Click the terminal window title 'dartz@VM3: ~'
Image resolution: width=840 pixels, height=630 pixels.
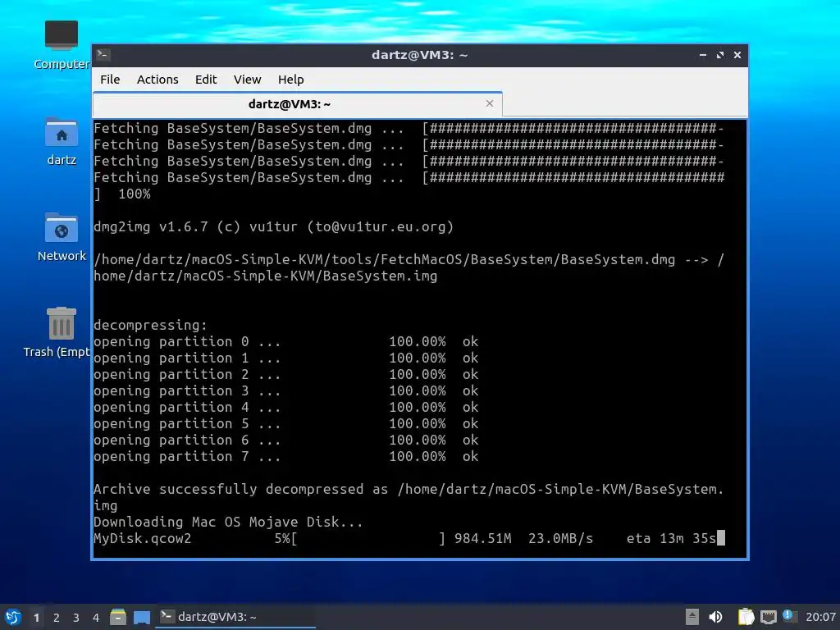click(x=419, y=55)
